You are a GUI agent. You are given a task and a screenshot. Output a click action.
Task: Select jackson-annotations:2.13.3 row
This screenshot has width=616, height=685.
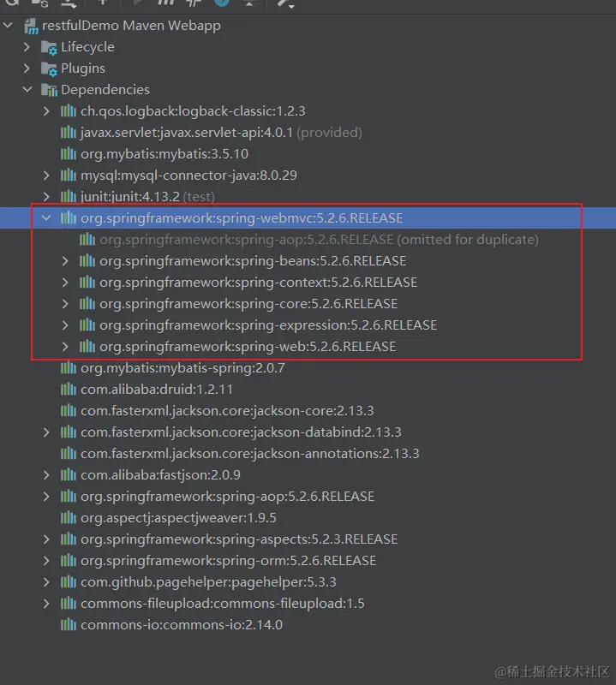pos(308,454)
